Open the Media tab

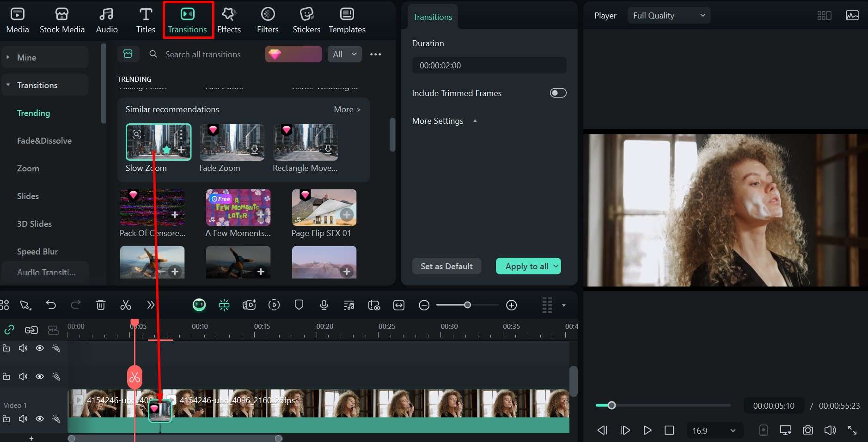pos(18,21)
